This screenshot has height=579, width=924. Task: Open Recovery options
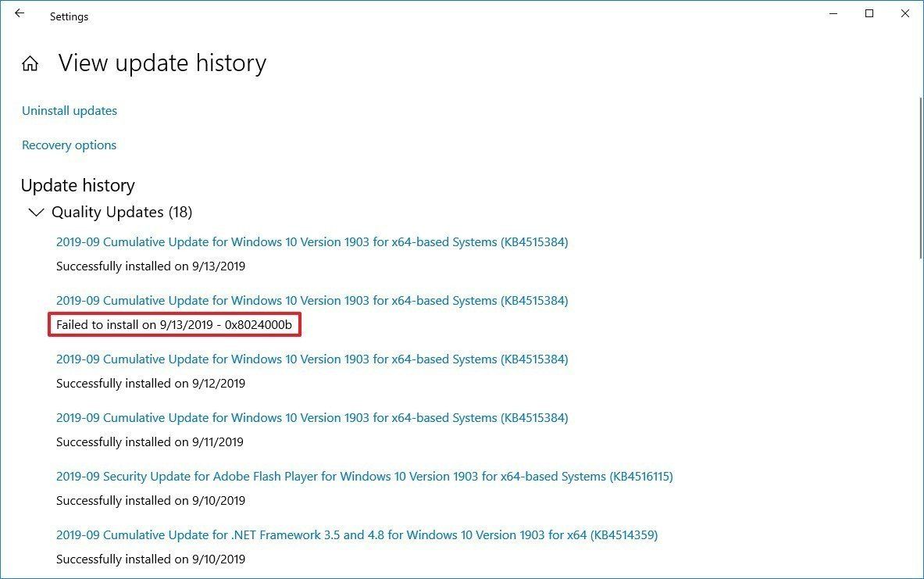click(x=69, y=145)
